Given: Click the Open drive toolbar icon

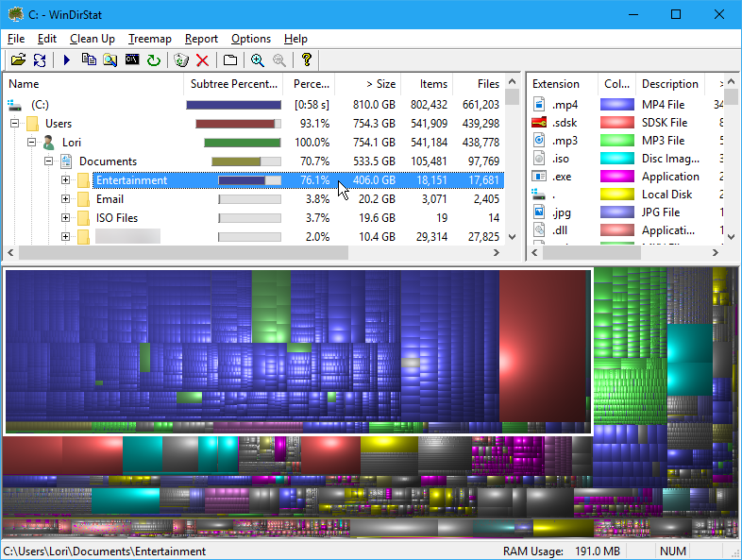Looking at the screenshot, I should pyautogui.click(x=17, y=59).
